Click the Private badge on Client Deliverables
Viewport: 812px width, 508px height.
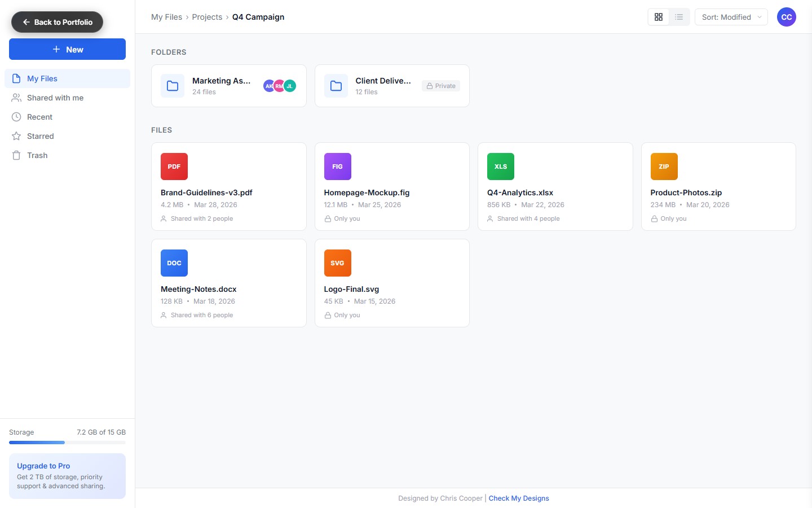click(x=441, y=86)
